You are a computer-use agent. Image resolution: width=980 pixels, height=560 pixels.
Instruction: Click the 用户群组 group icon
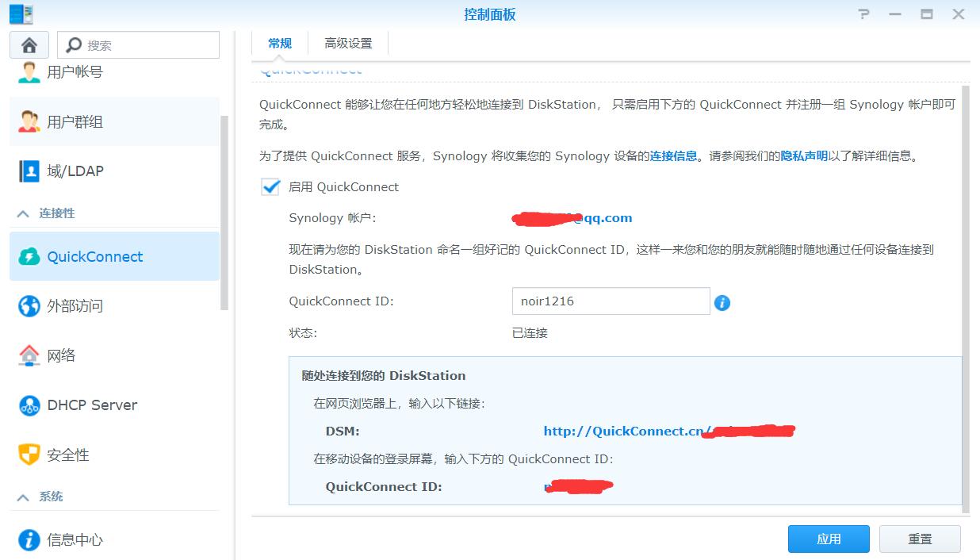pos(29,121)
